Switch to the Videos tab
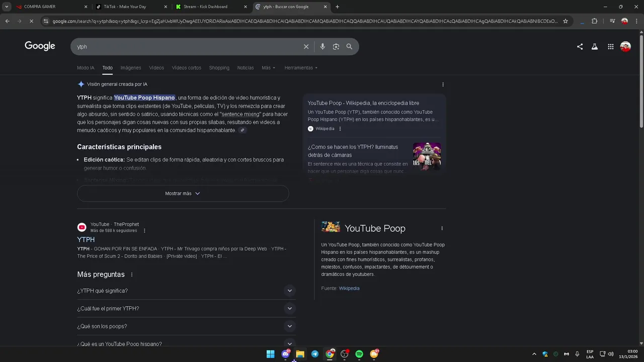 (156, 68)
